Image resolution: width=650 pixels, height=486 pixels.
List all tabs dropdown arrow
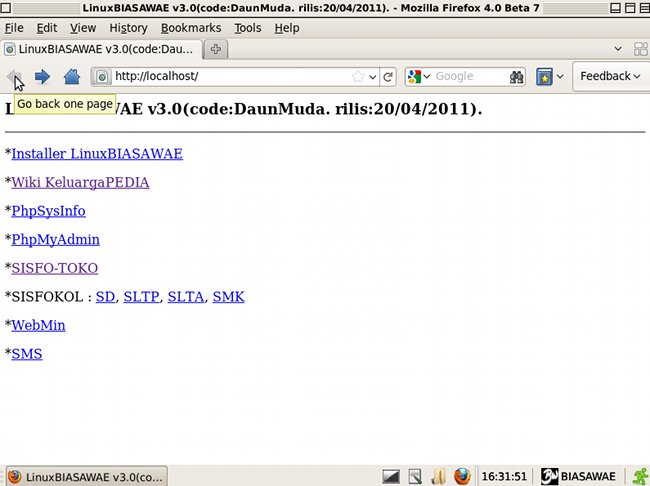coord(618,49)
